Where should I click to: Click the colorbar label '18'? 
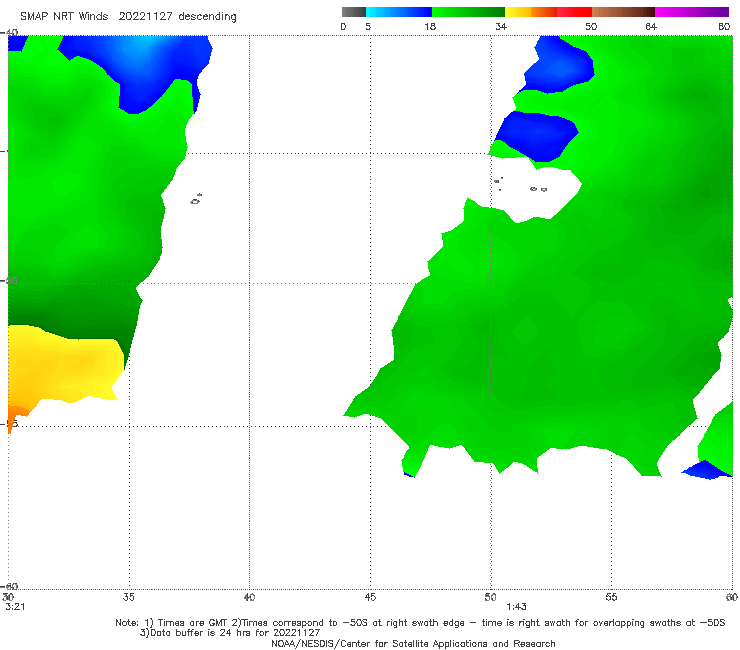(x=430, y=27)
